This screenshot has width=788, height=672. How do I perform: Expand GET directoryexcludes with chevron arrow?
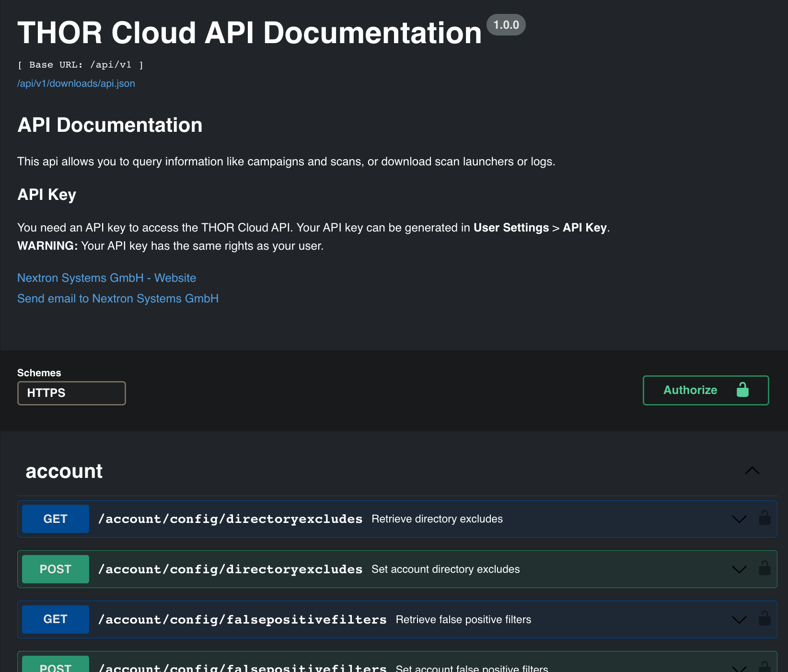pyautogui.click(x=739, y=519)
